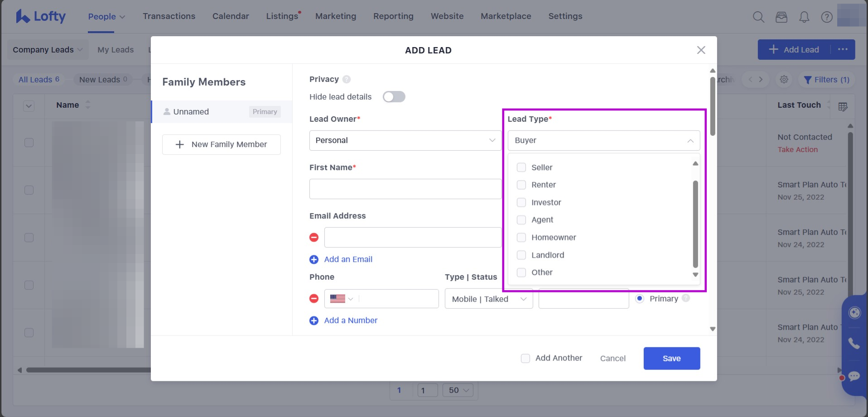Open the phone country flag selector

point(342,299)
